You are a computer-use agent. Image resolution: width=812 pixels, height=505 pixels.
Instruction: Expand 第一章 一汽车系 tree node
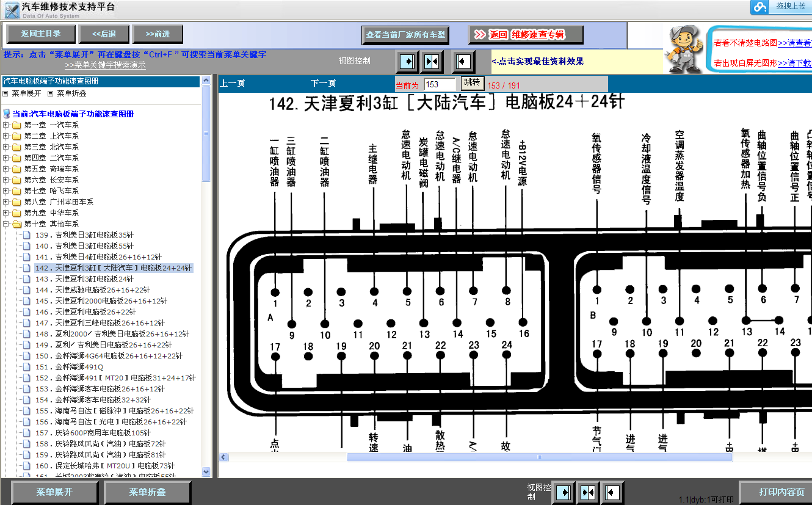coord(6,125)
